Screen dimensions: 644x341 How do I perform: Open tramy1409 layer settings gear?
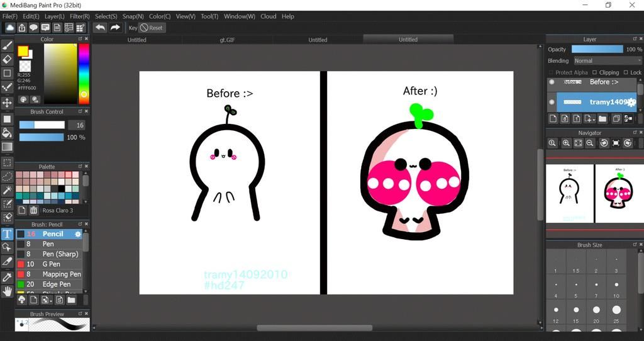point(631,103)
